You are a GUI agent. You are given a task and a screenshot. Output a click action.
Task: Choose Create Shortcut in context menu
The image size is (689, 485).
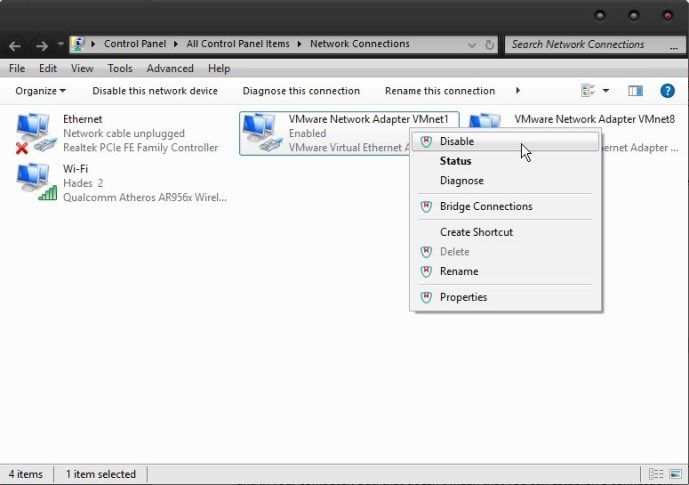point(505,232)
